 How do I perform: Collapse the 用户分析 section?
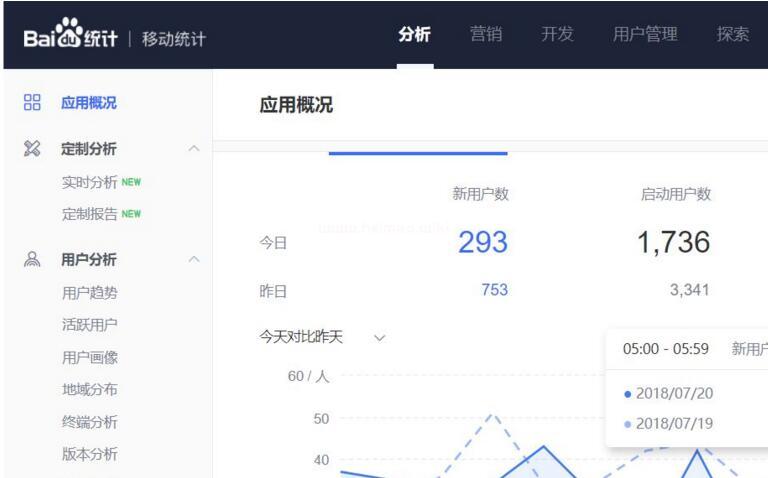tap(194, 260)
